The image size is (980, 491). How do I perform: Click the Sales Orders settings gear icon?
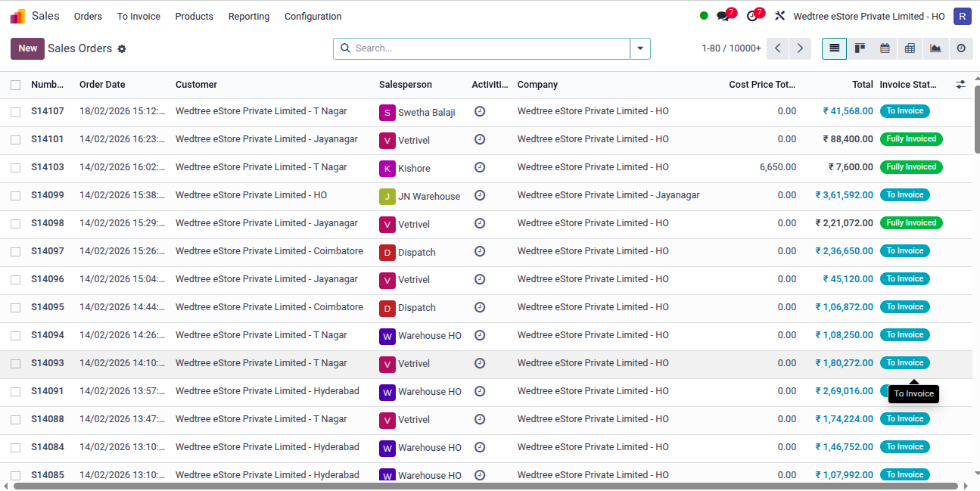(x=122, y=48)
